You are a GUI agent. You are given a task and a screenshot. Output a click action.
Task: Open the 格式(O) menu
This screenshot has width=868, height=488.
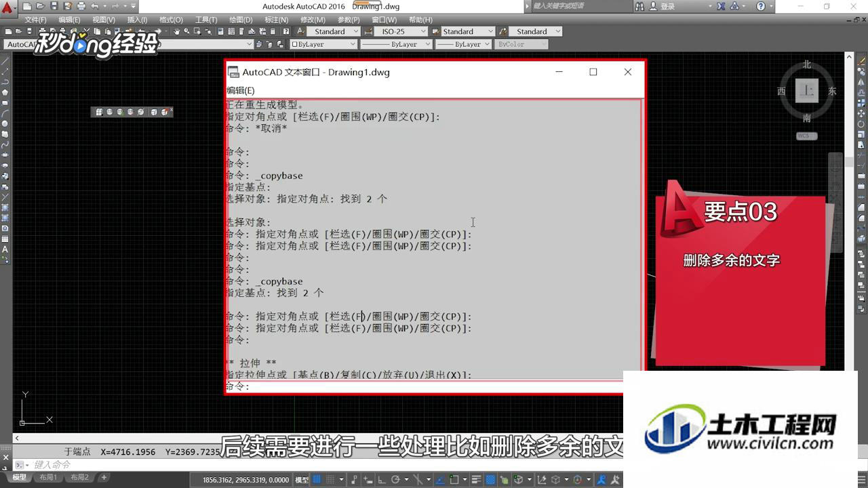tap(171, 20)
